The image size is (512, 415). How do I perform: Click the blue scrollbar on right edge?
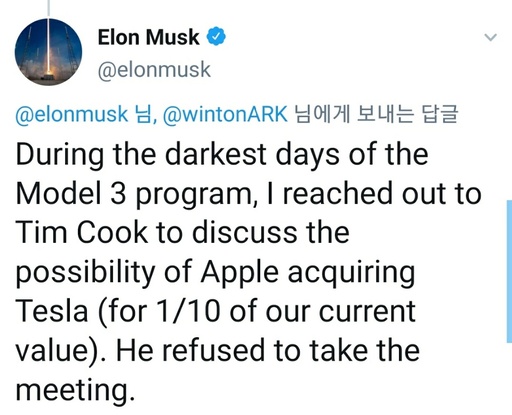click(x=509, y=271)
